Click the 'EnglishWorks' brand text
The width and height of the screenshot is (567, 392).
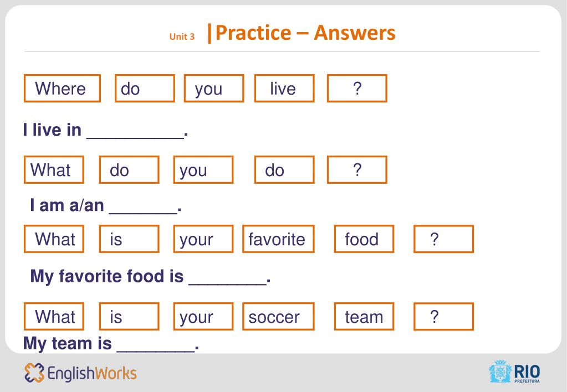92,373
